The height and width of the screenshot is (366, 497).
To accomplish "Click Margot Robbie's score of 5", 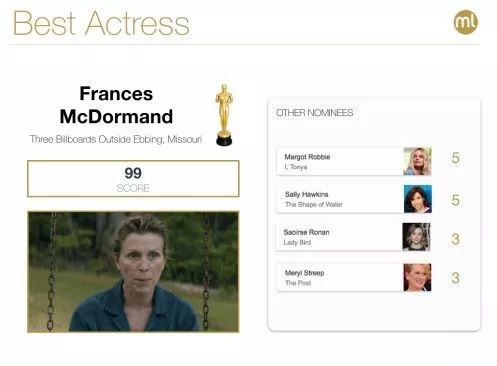I will 456,158.
